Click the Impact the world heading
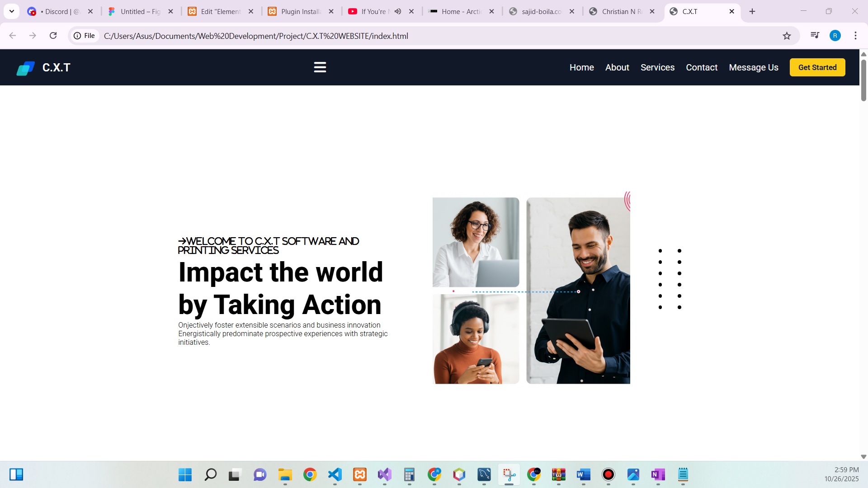868x488 pixels. pos(281,288)
